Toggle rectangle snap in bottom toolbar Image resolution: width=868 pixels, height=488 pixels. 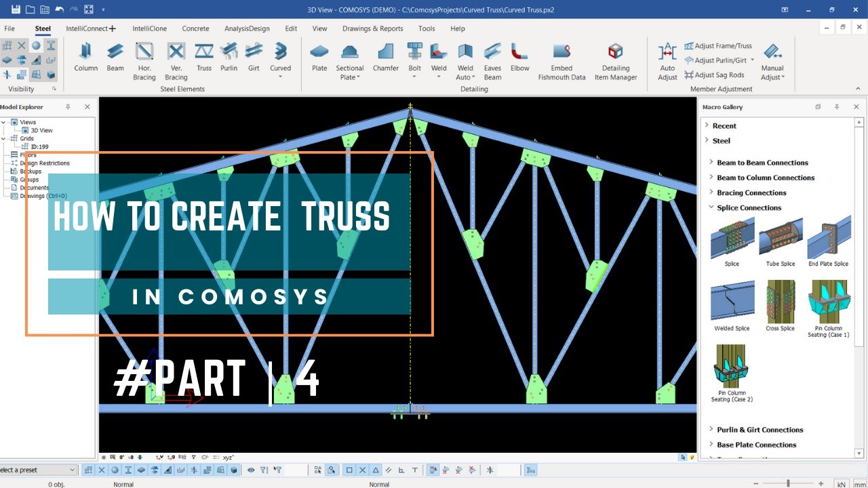349,470
